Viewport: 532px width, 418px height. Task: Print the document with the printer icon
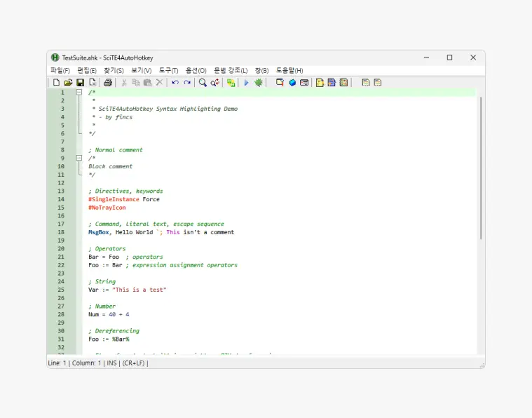click(108, 83)
